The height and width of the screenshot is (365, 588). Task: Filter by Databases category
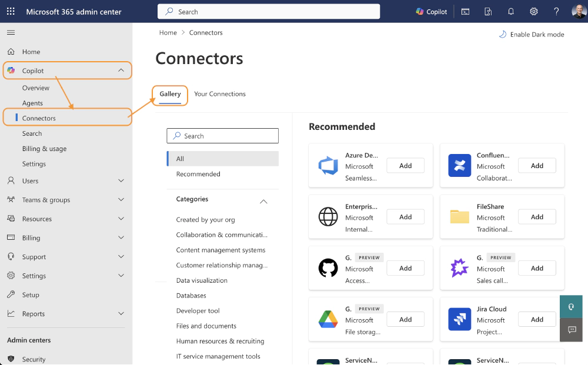click(x=191, y=296)
